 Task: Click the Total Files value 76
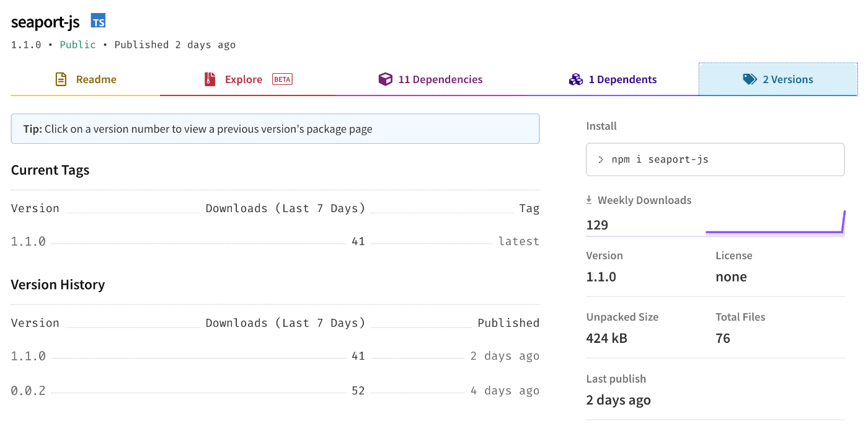point(723,338)
